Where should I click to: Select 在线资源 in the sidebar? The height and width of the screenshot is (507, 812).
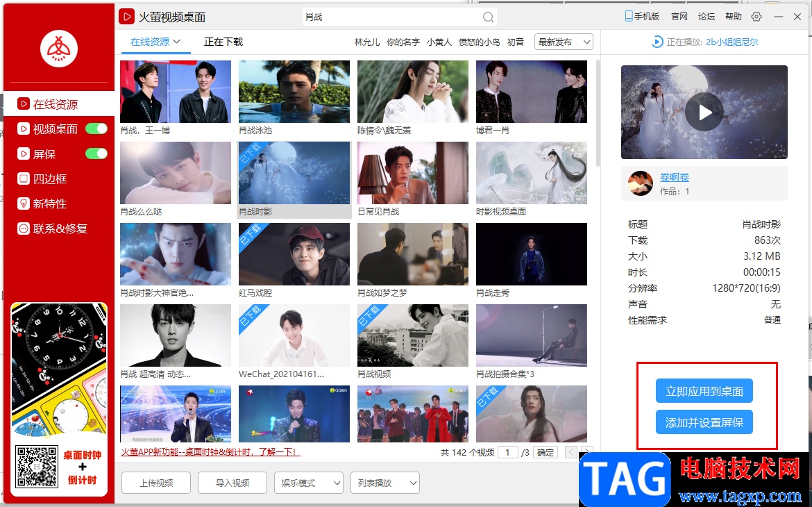[x=59, y=104]
